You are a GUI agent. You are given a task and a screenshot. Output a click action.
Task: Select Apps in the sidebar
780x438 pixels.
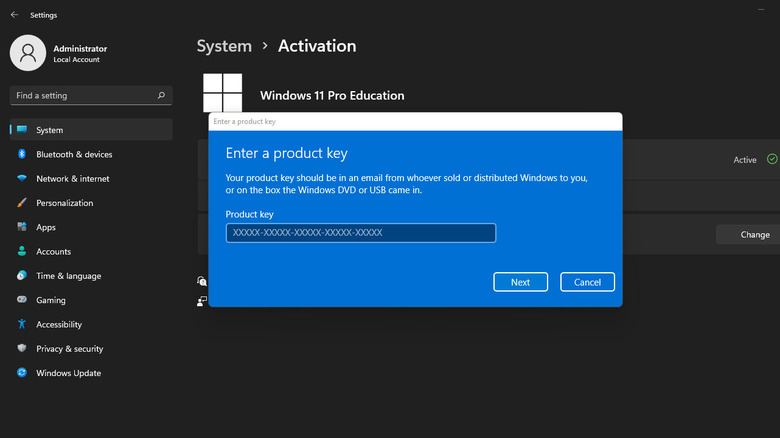click(46, 227)
